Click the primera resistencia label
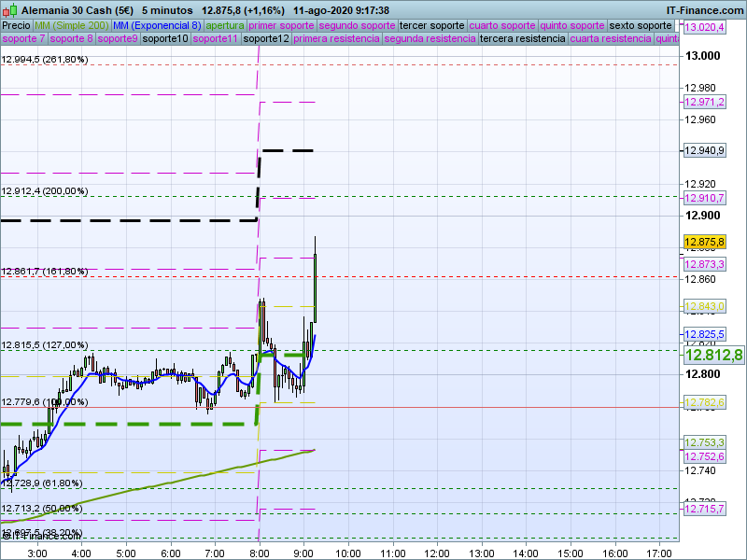Screen dimensions: 747x560 (336, 39)
